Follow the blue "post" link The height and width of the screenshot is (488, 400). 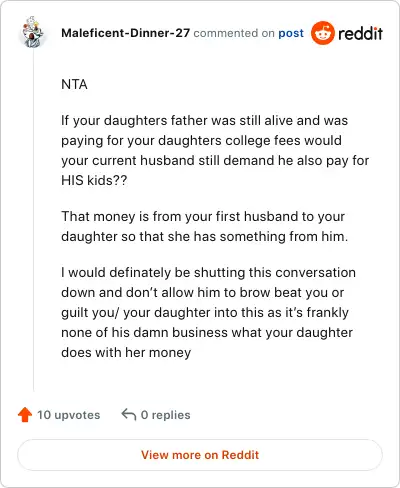[291, 33]
